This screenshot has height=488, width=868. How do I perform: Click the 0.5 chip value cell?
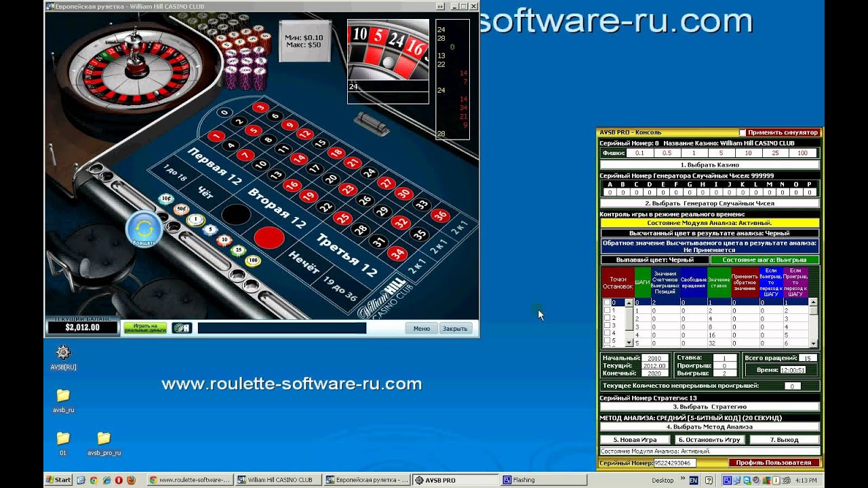point(667,153)
